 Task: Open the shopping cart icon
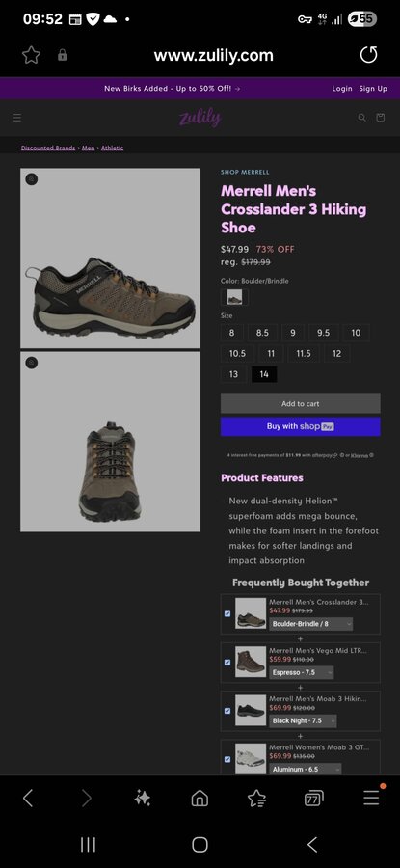pos(380,118)
